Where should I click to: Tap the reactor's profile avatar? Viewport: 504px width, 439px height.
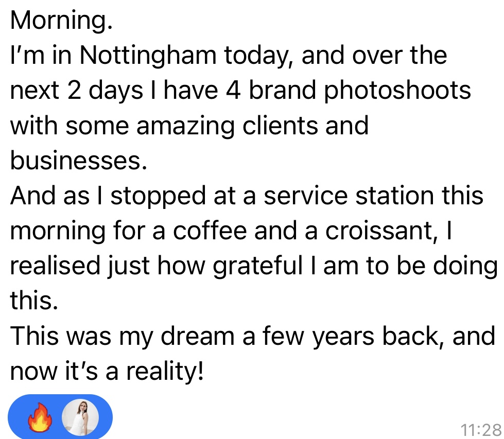click(x=81, y=416)
